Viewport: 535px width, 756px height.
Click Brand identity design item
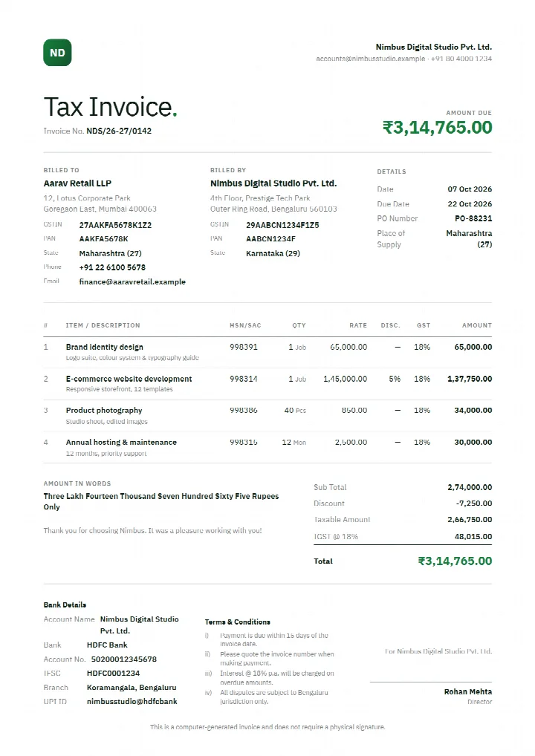pyautogui.click(x=105, y=347)
